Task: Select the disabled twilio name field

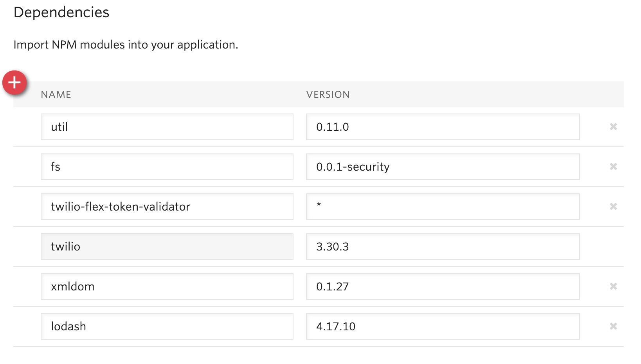Action: point(167,247)
